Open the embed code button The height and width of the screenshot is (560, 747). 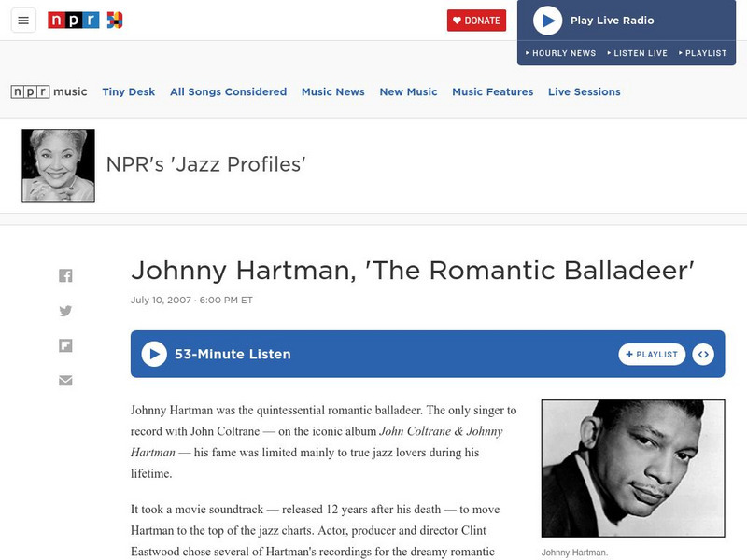pos(703,355)
